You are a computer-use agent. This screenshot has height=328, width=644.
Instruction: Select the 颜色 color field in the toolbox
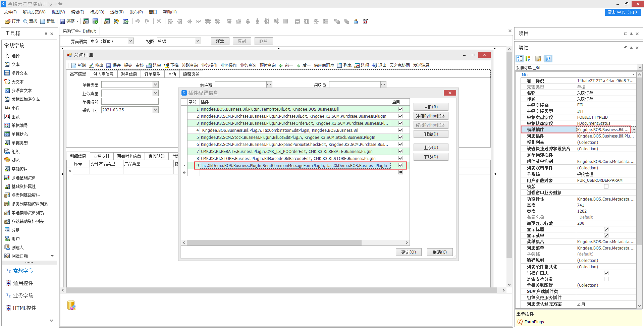15,160
